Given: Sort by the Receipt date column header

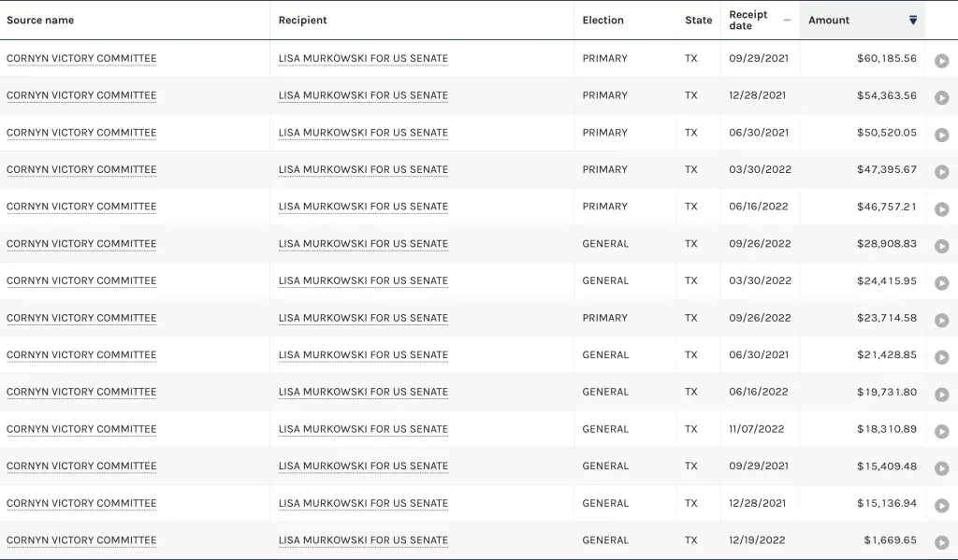Looking at the screenshot, I should click(760, 21).
